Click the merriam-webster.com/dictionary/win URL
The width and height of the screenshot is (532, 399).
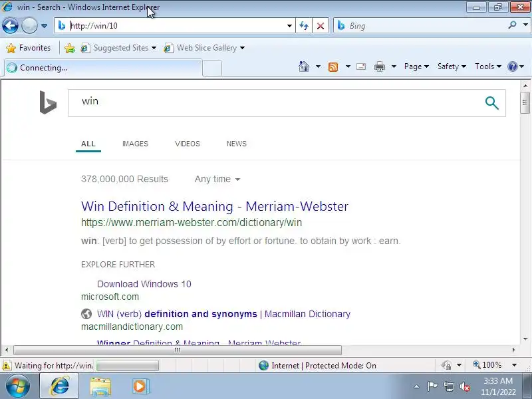coord(192,223)
